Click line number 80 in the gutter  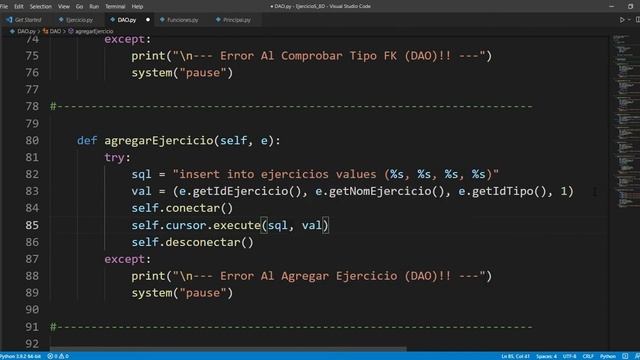(x=32, y=140)
